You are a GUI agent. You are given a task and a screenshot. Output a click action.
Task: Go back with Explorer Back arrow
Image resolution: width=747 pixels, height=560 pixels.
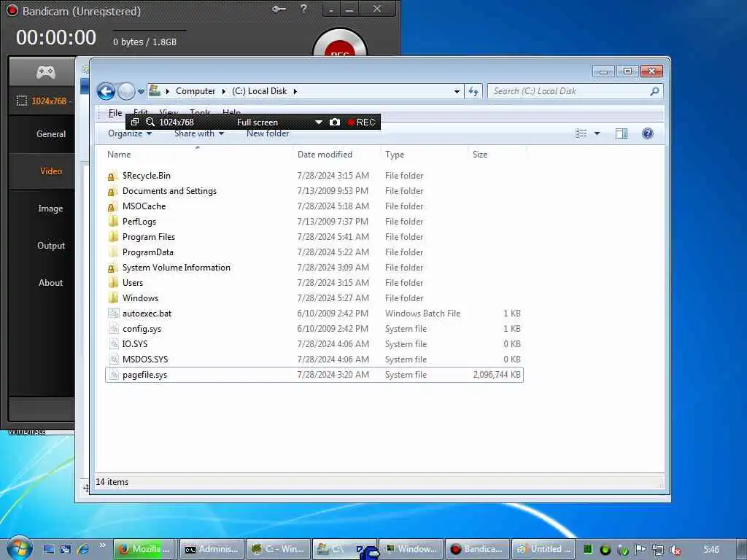point(106,91)
